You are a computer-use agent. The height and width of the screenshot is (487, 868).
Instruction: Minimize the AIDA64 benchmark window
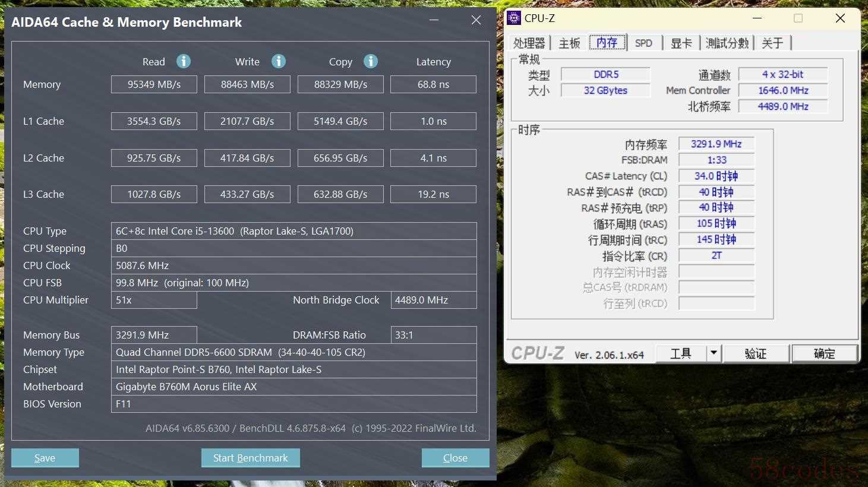tap(434, 20)
